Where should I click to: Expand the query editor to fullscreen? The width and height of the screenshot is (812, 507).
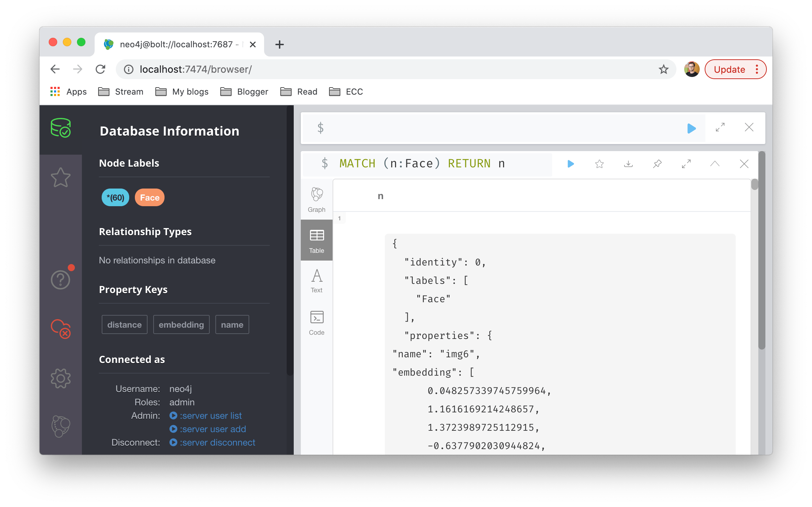pos(720,127)
